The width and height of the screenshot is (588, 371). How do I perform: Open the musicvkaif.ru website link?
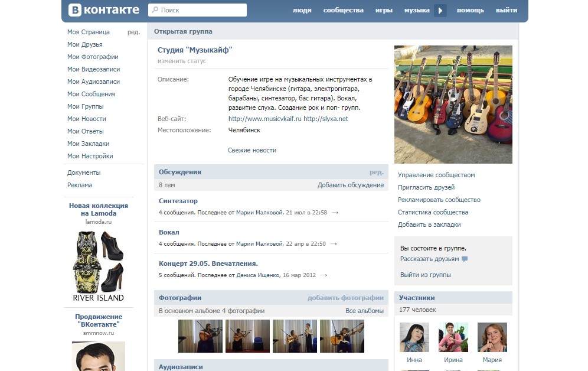pos(264,119)
